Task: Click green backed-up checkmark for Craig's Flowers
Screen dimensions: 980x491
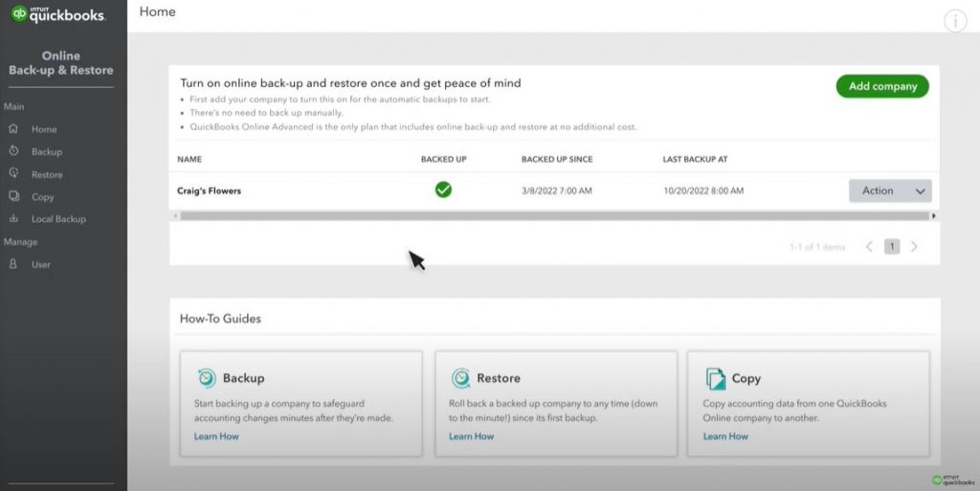Action: 443,190
